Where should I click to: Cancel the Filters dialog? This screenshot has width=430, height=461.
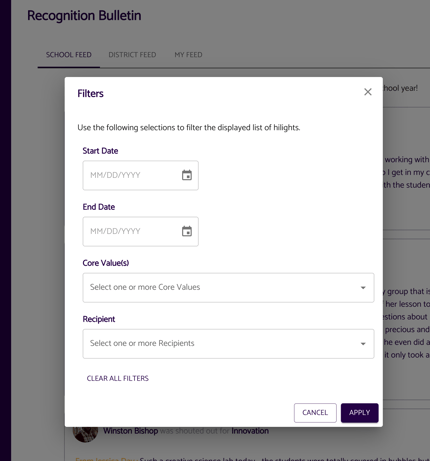coord(315,413)
